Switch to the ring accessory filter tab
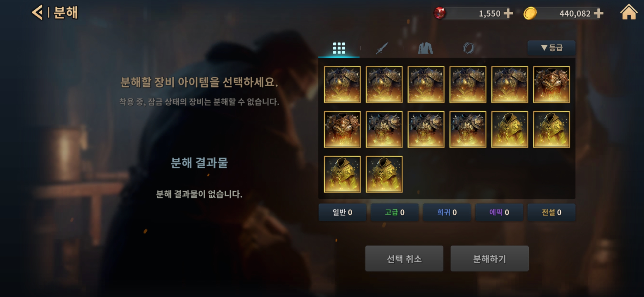Image resolution: width=644 pixels, height=297 pixels. click(x=468, y=48)
